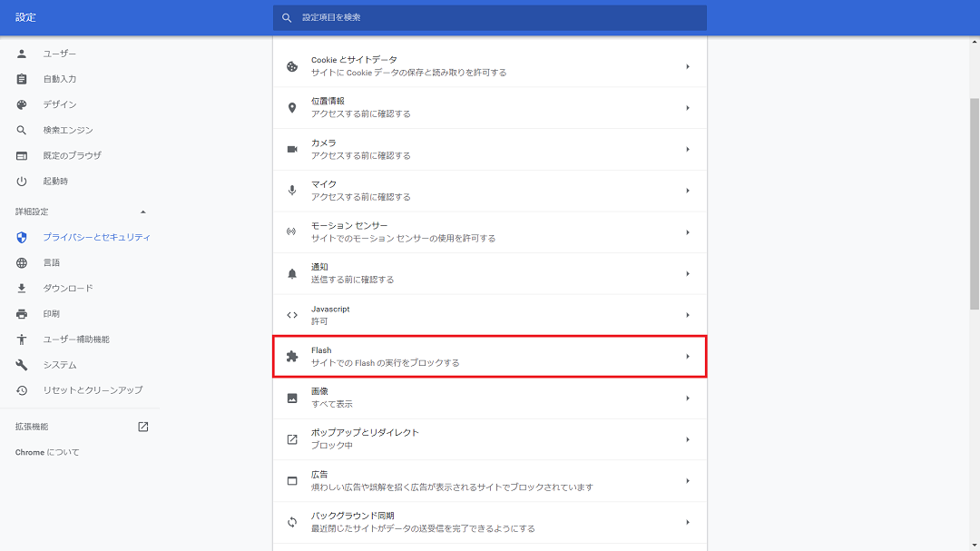Expand the ポップアップとリダイレクト row arrow
Viewport: 980px width, 551px height.
pyautogui.click(x=687, y=439)
